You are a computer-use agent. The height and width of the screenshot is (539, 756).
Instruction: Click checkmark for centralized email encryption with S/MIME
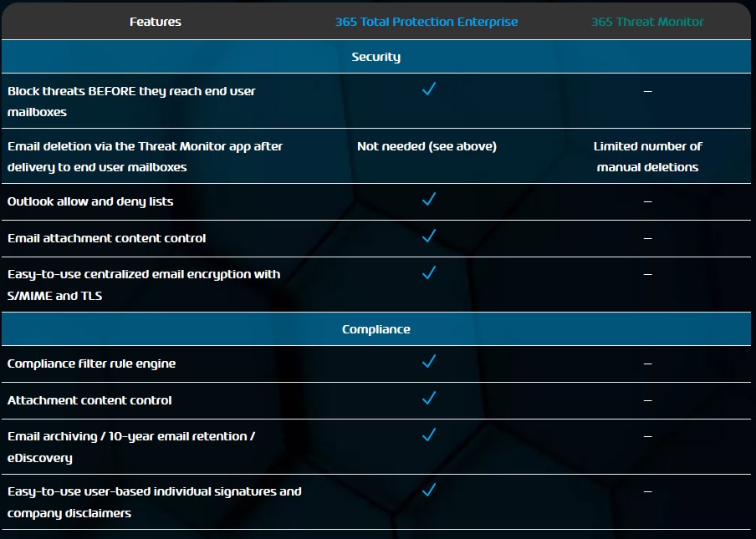429,272
